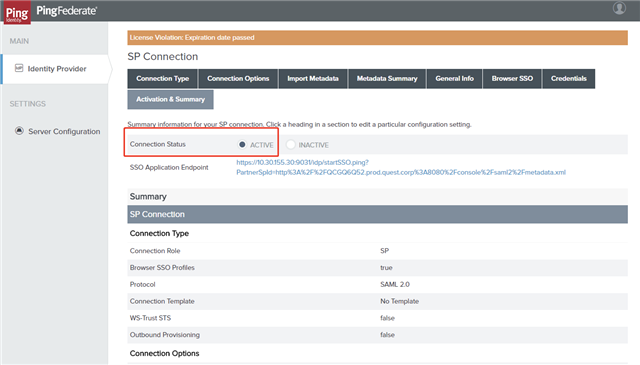Image resolution: width=640 pixels, height=365 pixels.
Task: Click the SETTINGS sidebar section header
Action: click(27, 104)
